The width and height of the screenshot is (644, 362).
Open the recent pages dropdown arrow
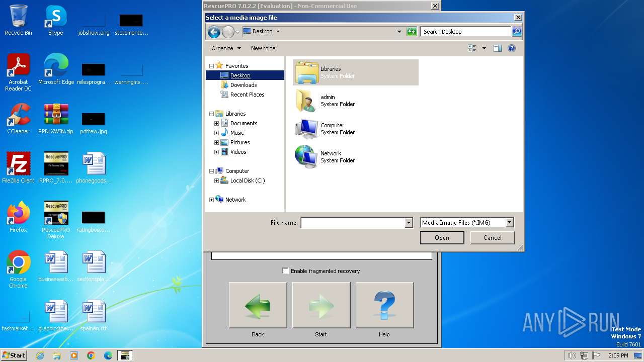237,32
